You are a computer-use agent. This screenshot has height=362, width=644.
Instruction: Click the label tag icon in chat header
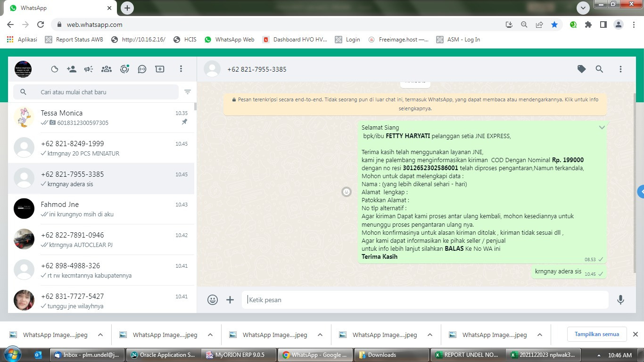point(582,69)
